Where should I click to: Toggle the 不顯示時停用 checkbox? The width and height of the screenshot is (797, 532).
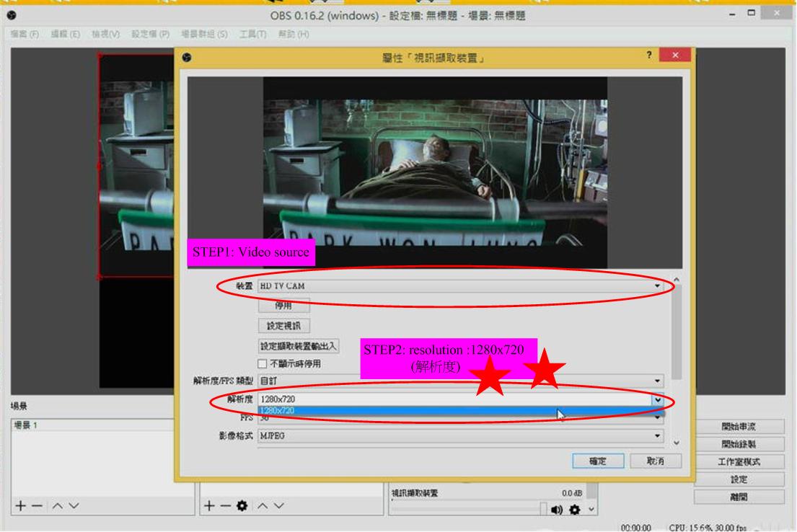point(263,364)
